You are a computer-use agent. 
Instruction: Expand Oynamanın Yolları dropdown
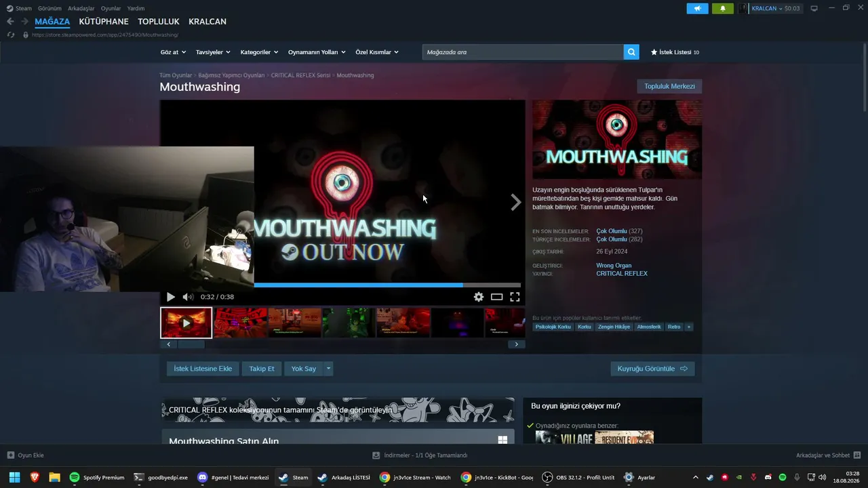click(x=317, y=52)
